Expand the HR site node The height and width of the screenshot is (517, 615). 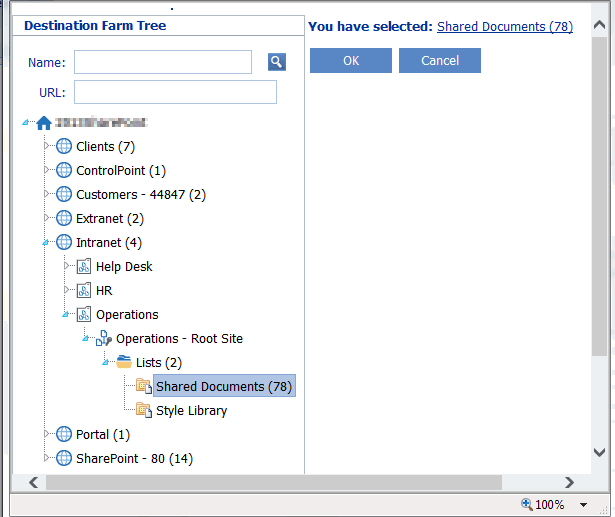pos(65,290)
